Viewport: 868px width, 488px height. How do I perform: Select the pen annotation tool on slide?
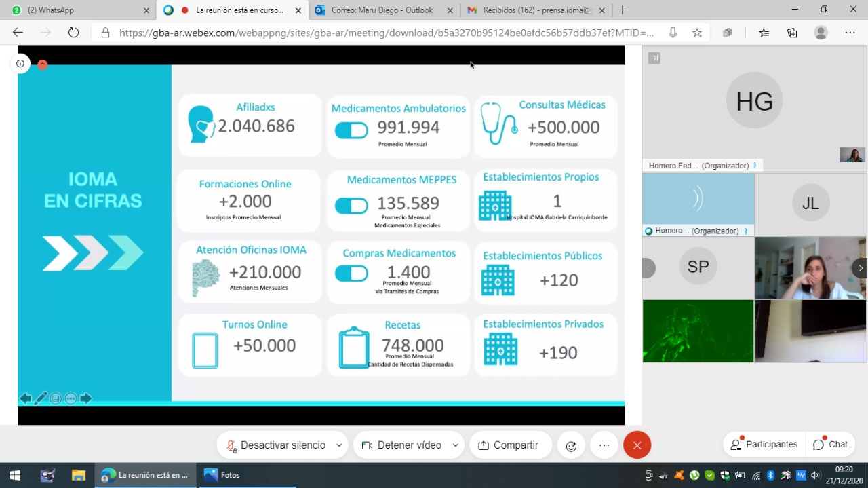point(41,398)
